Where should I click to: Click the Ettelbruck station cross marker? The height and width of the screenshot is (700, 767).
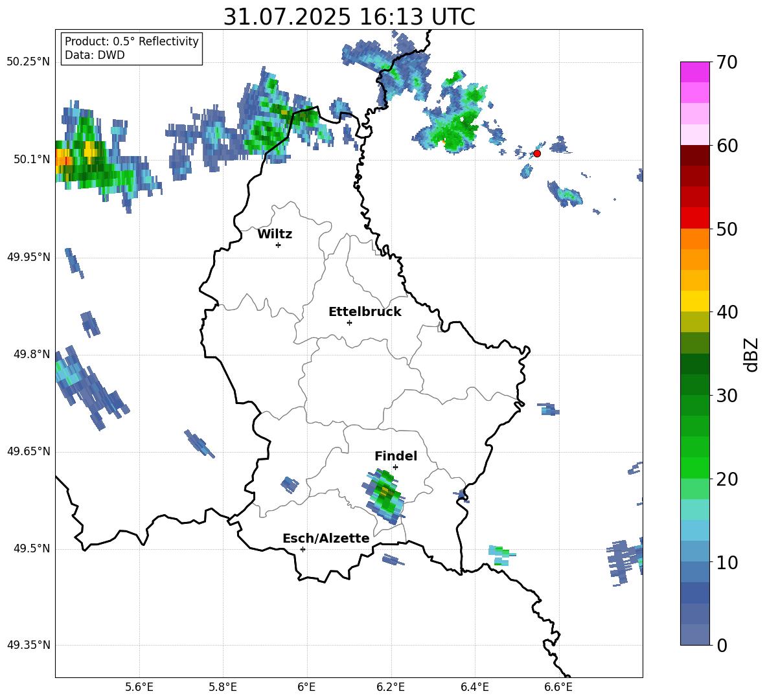point(349,322)
